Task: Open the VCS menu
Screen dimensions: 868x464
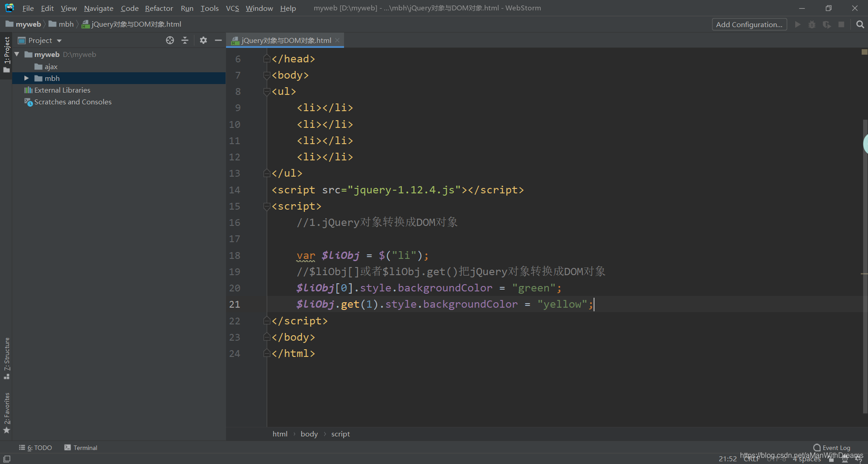Action: point(232,8)
